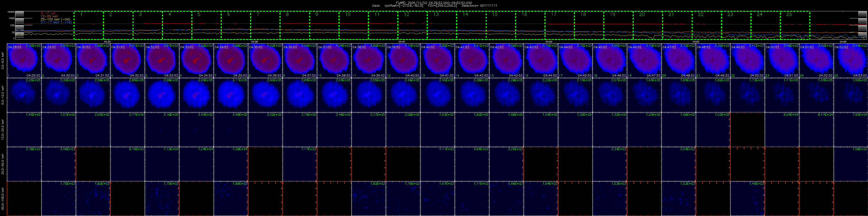868x216 pixels.
Task: Click the 3.0-6.0 keV row label
Action: click(x=3, y=61)
